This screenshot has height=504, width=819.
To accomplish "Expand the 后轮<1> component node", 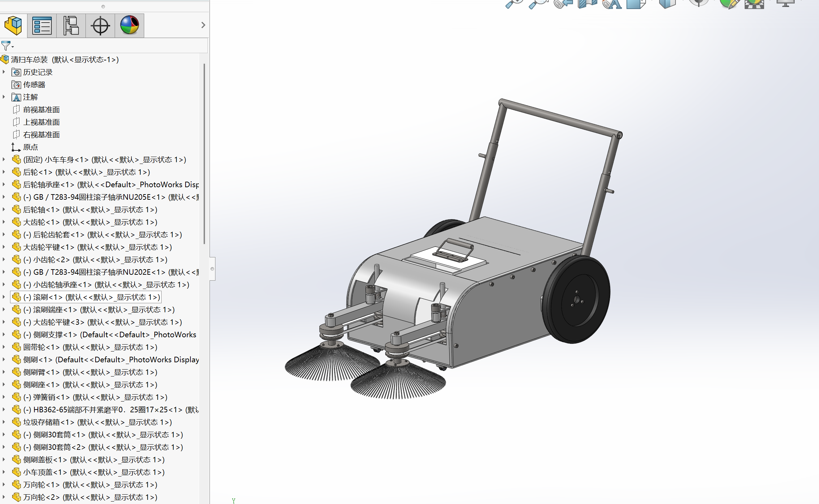I will click(x=4, y=172).
